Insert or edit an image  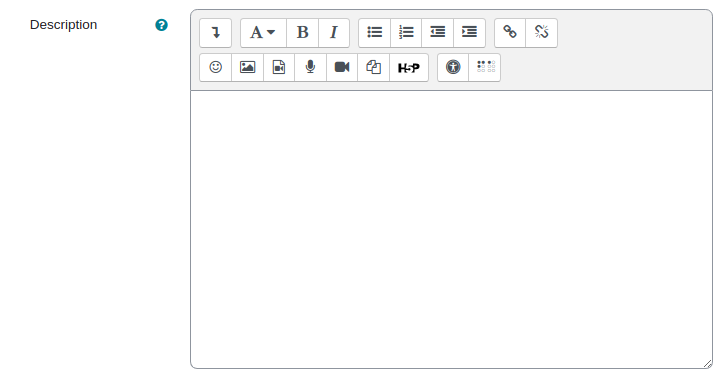tap(248, 67)
